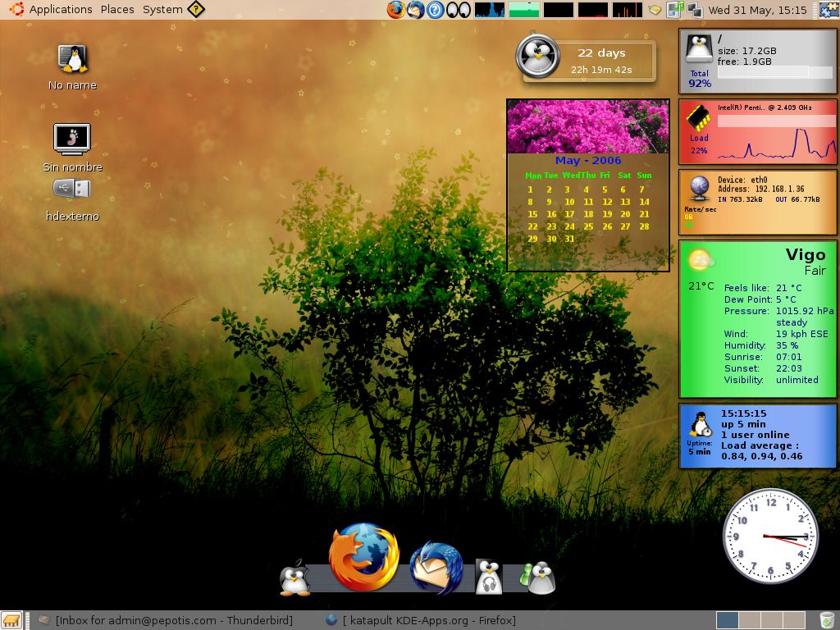
Task: Launch Firefox from the bottom dock
Action: [364, 557]
